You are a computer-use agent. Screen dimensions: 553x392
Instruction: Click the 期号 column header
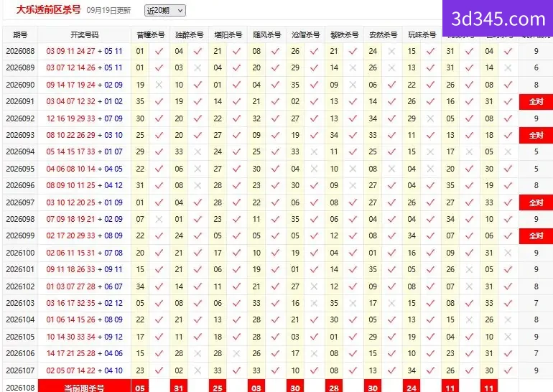20,35
